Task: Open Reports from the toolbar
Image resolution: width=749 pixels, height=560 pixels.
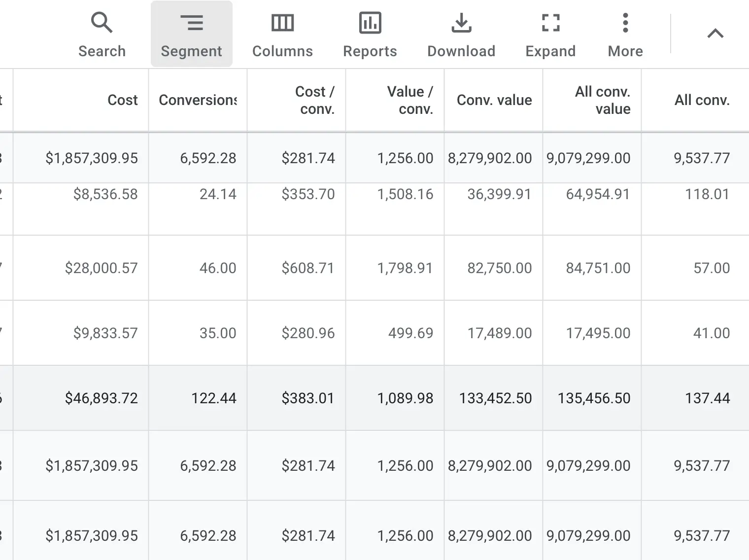Action: (x=370, y=35)
